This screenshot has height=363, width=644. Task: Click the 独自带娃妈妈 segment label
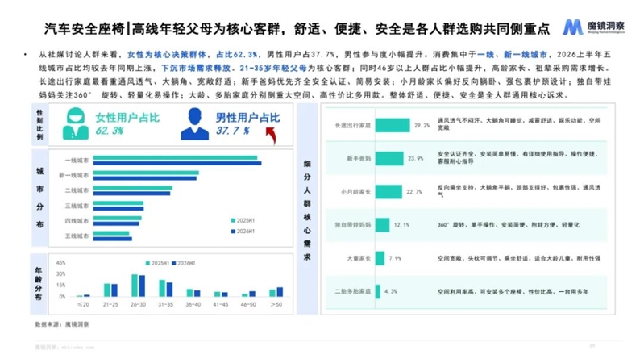pos(353,225)
